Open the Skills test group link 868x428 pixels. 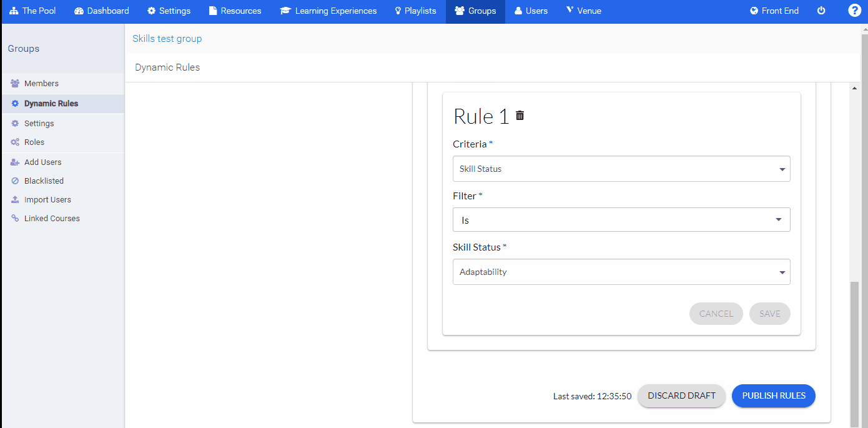coord(167,38)
